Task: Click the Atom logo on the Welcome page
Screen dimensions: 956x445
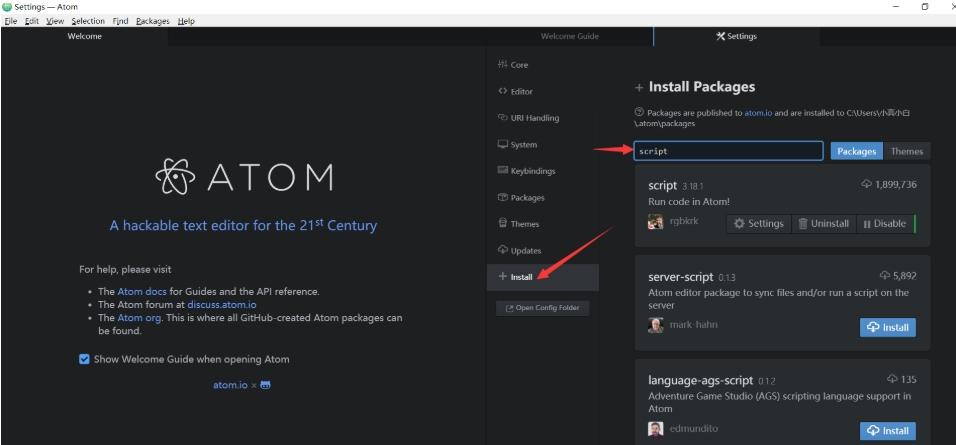Action: pos(244,176)
